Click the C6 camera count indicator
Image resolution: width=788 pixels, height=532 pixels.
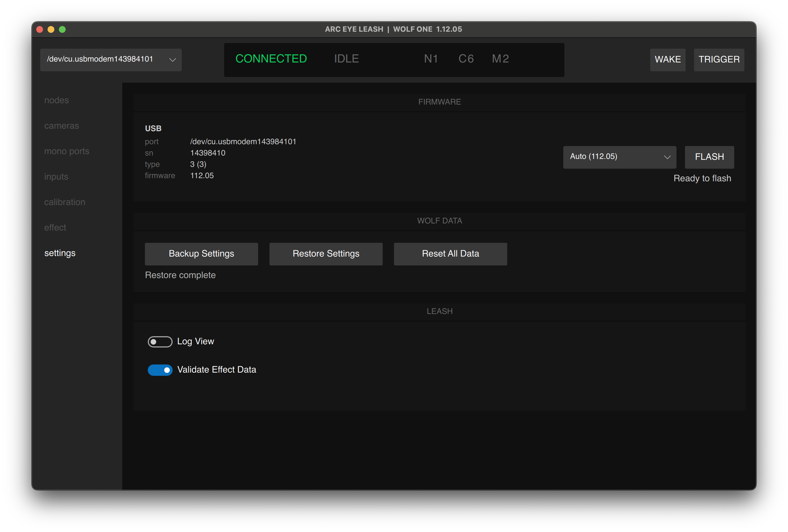(466, 59)
